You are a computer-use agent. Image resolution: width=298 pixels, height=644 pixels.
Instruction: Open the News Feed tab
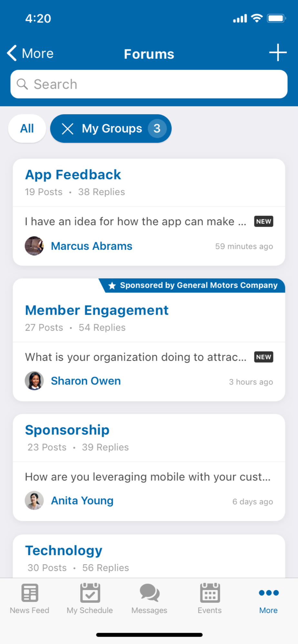[30, 599]
